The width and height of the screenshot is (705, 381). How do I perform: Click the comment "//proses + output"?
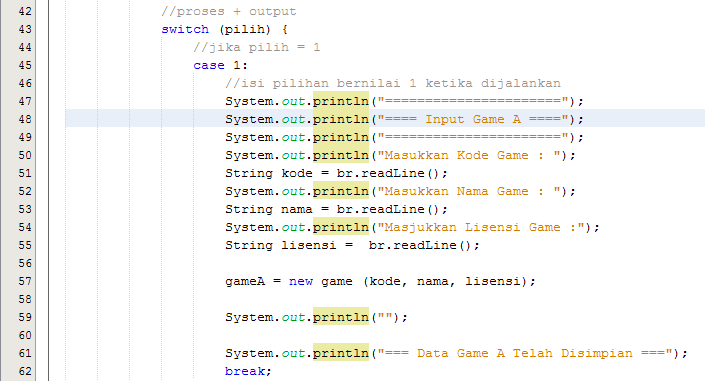[229, 11]
